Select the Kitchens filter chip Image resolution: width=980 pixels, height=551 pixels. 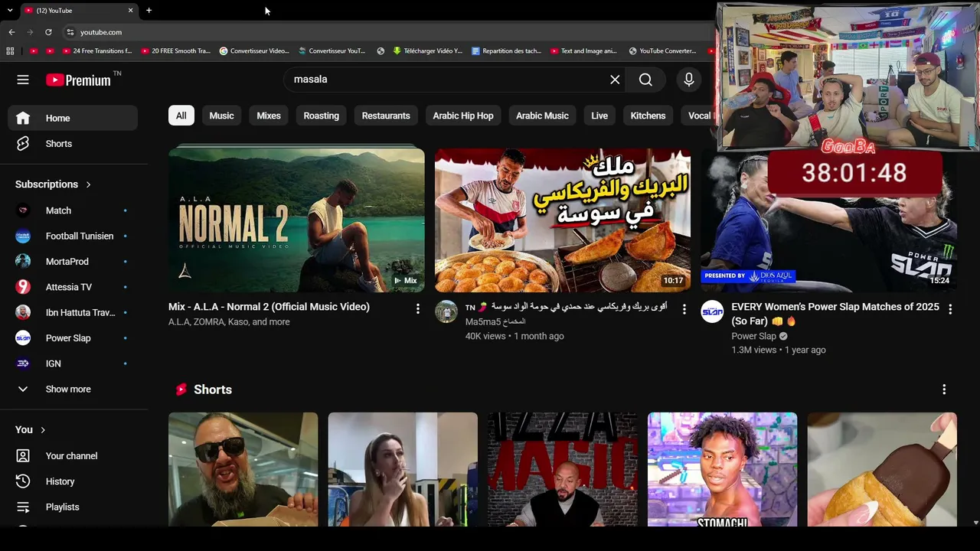click(x=648, y=116)
